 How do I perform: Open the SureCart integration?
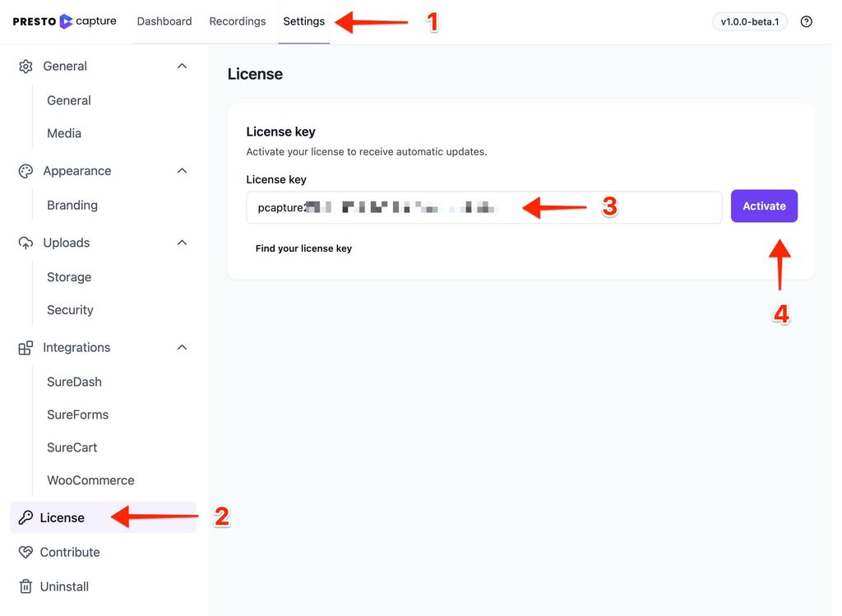point(72,447)
